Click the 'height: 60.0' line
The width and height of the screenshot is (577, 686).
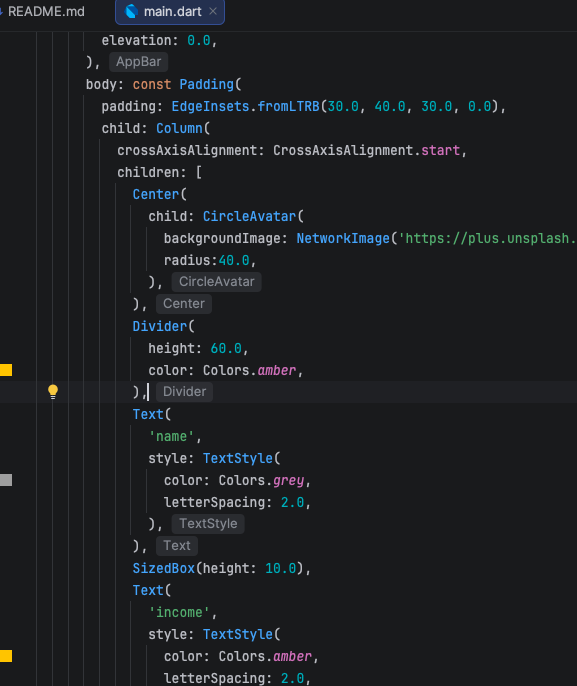tap(198, 348)
